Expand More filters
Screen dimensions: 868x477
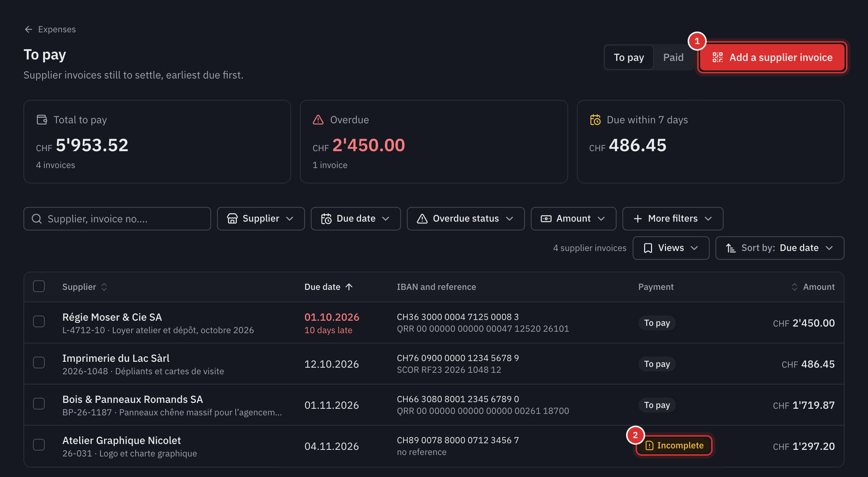point(673,219)
